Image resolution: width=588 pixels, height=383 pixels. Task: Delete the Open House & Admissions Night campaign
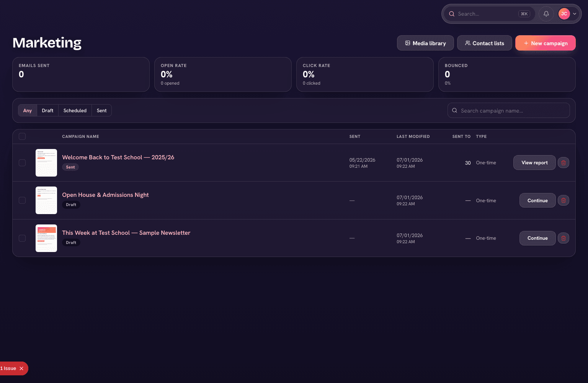click(563, 200)
